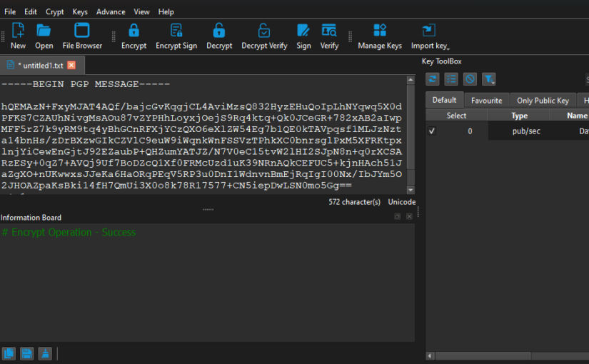Click the 572 character(s) status text
Screen dimensions: 589x364
pyautogui.click(x=354, y=202)
